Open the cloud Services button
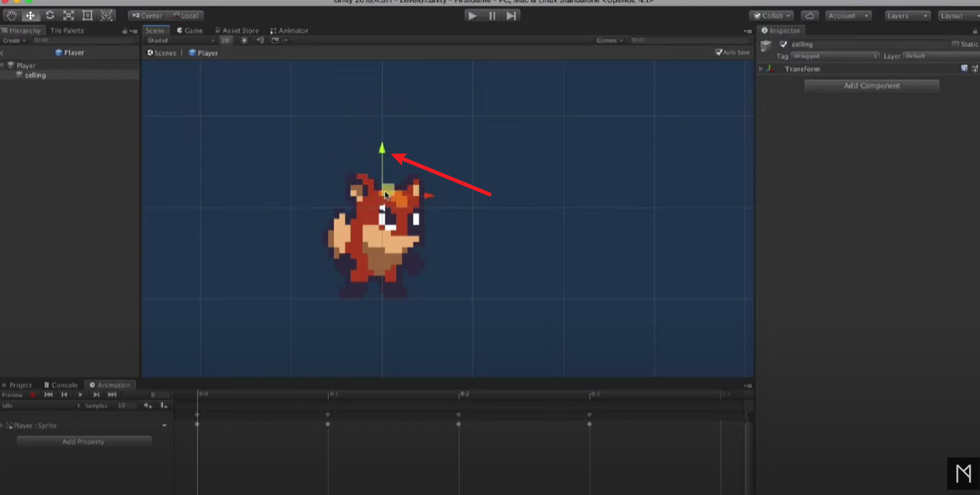 click(810, 16)
